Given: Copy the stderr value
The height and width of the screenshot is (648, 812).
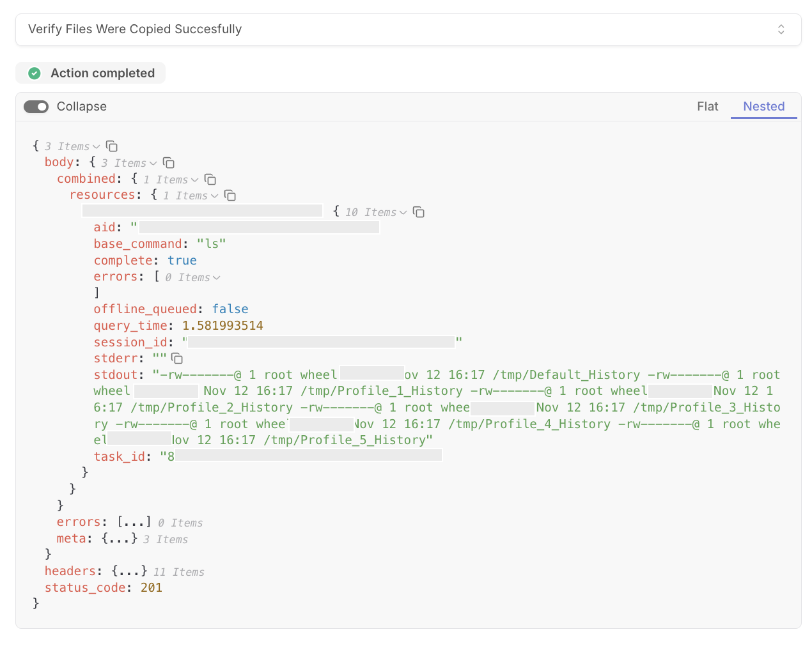Looking at the screenshot, I should (177, 359).
